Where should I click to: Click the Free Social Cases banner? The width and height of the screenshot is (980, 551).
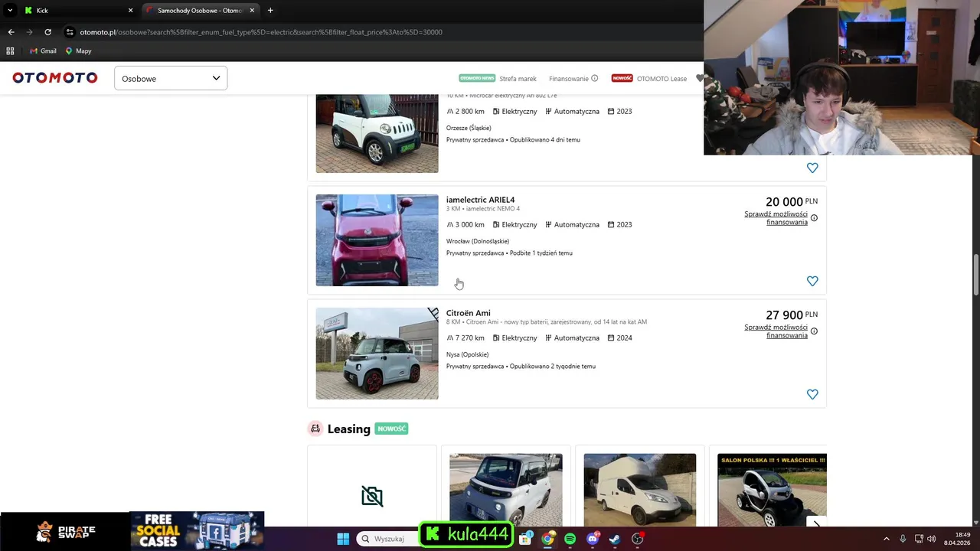click(x=197, y=531)
